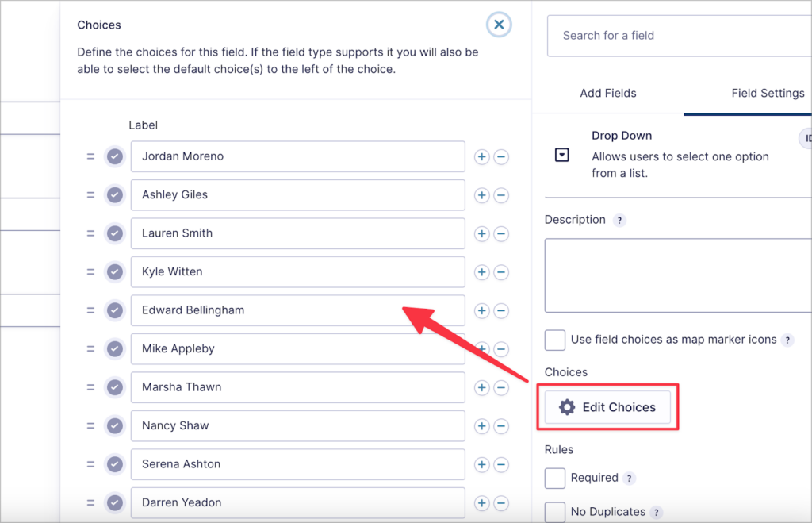Click the drag handle beside Kyle Witten
812x523 pixels.
[90, 272]
